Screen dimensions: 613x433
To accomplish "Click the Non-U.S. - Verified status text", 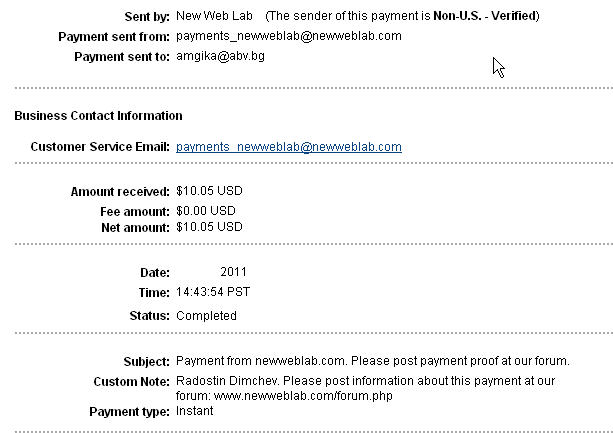I will point(485,16).
